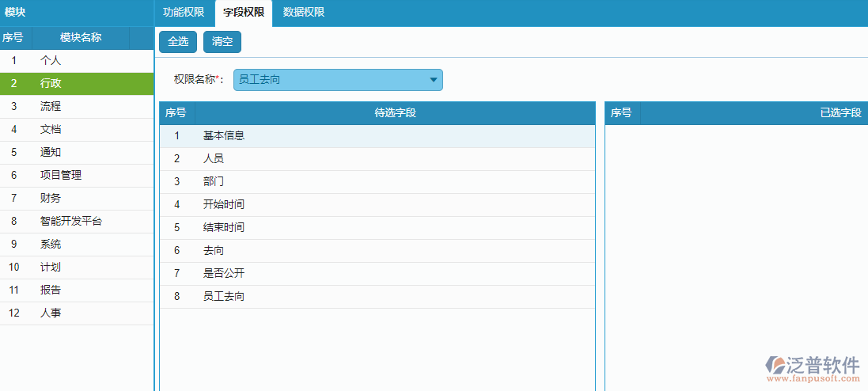Select the 通知 module row

pyautogui.click(x=77, y=153)
